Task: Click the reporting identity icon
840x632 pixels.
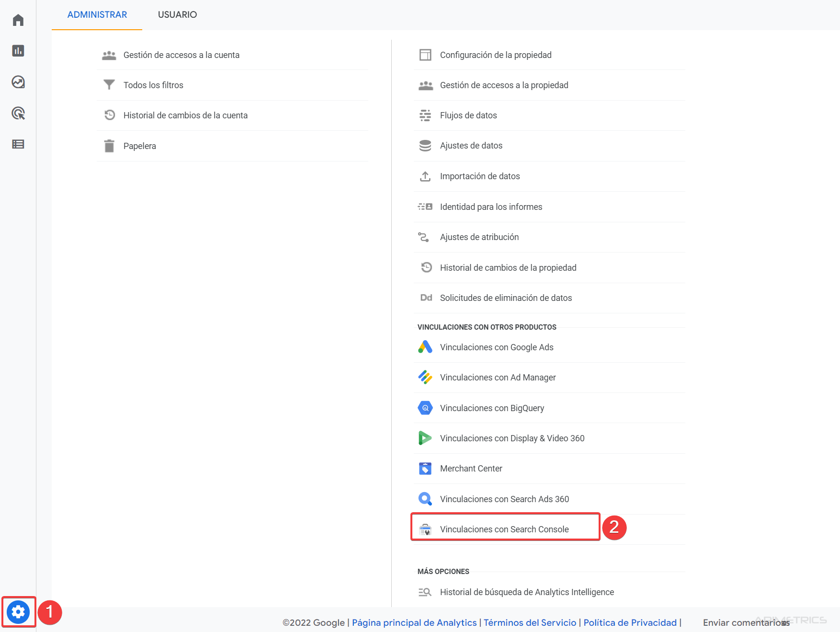Action: pos(425,207)
